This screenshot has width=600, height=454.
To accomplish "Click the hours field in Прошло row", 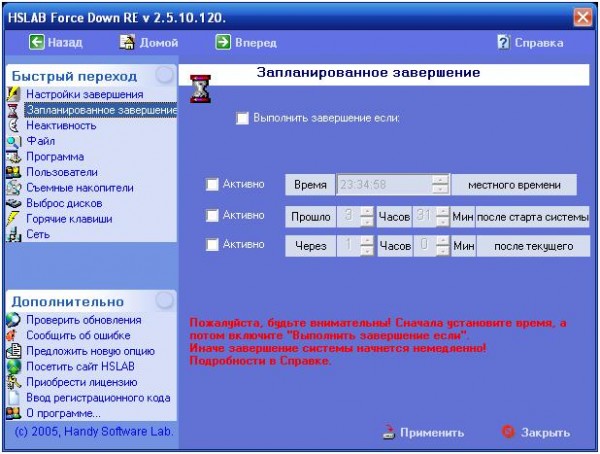I will coord(349,217).
